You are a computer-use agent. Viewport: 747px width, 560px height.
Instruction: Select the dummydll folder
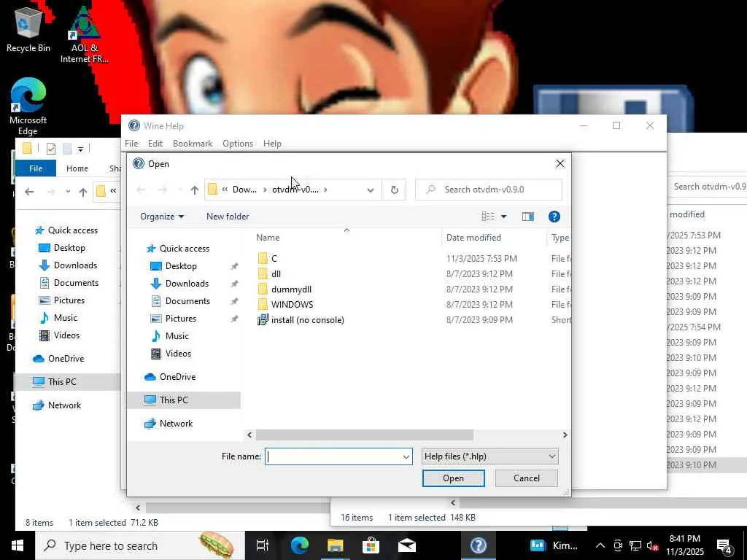click(291, 289)
